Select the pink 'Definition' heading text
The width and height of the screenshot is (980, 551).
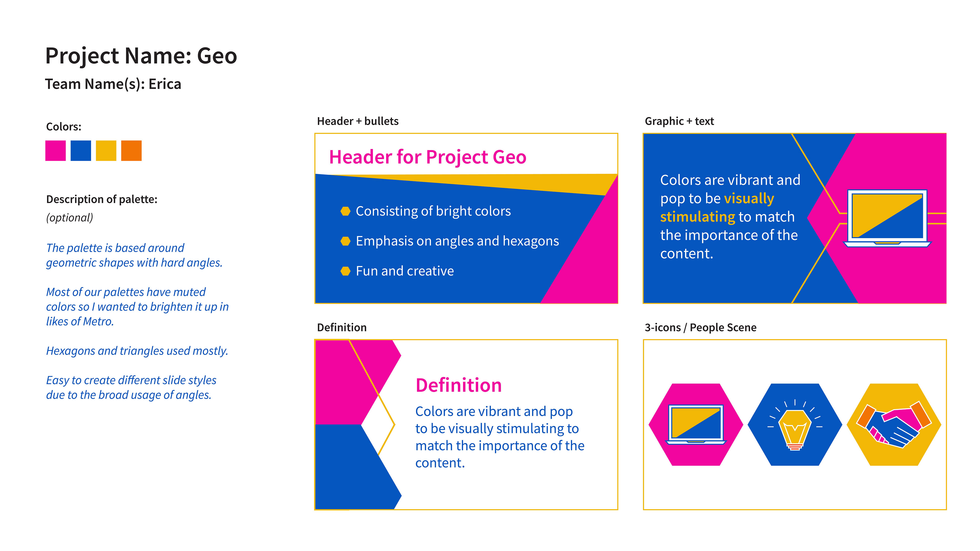tap(458, 385)
